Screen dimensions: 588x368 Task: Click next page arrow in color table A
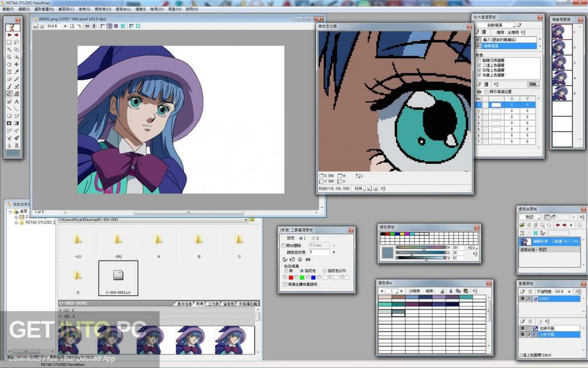pyautogui.click(x=401, y=291)
